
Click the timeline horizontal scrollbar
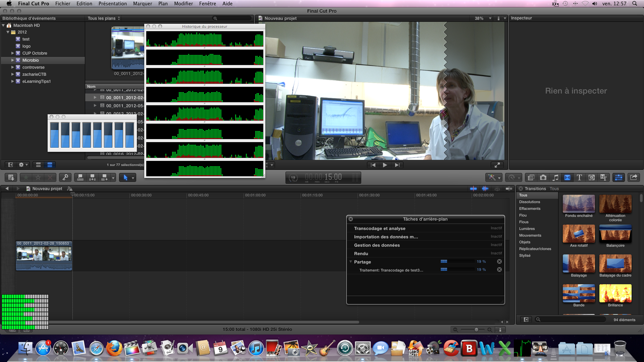click(x=204, y=322)
